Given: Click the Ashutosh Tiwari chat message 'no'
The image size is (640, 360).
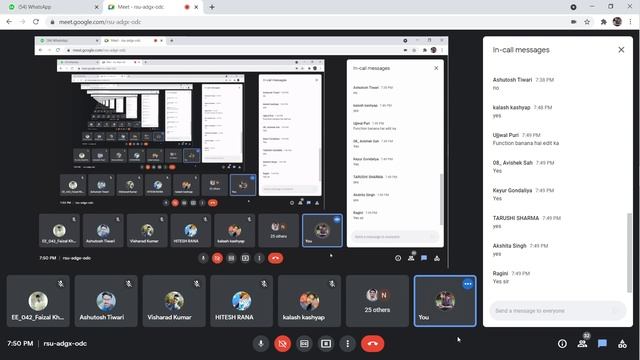Looking at the screenshot, I should (x=496, y=88).
